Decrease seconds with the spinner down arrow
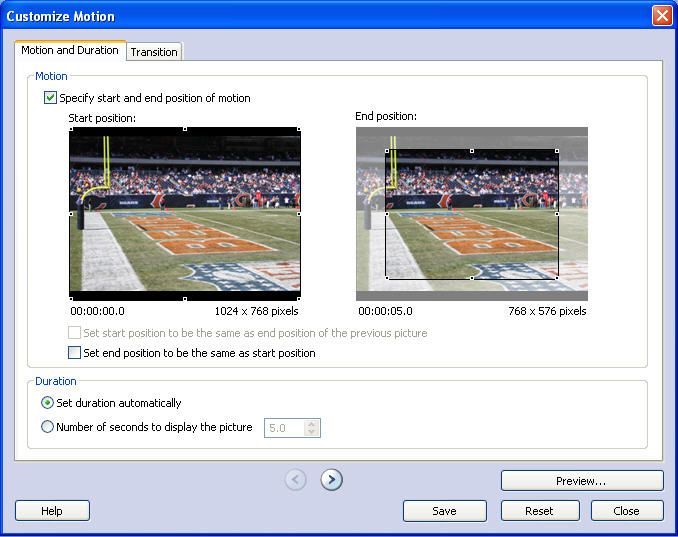Viewport: 678px width, 537px height. point(311,432)
